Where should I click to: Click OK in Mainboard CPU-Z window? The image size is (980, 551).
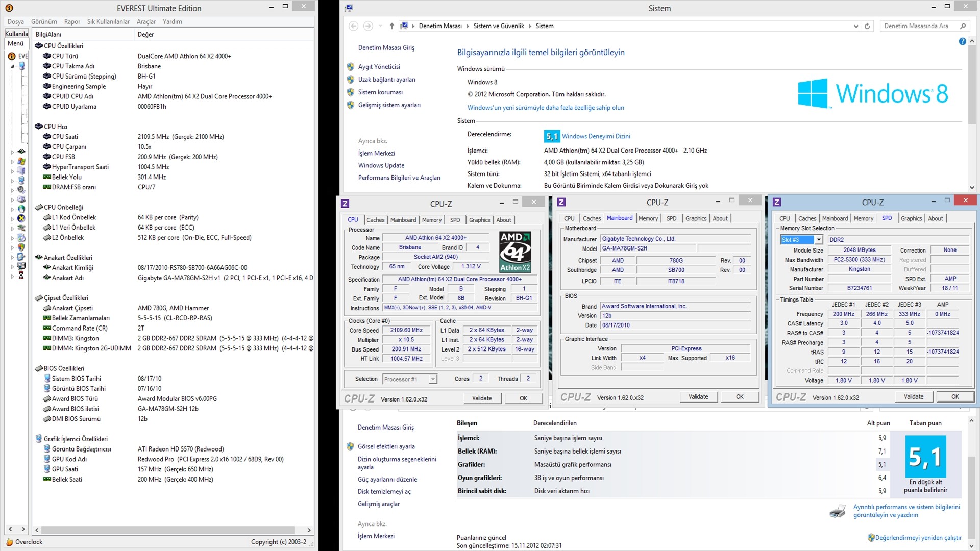tap(740, 397)
